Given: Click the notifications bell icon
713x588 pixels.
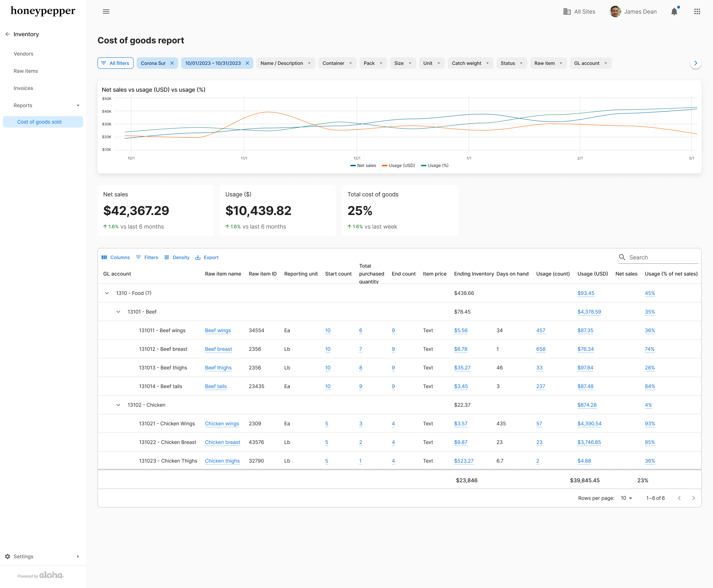Looking at the screenshot, I should pos(674,11).
